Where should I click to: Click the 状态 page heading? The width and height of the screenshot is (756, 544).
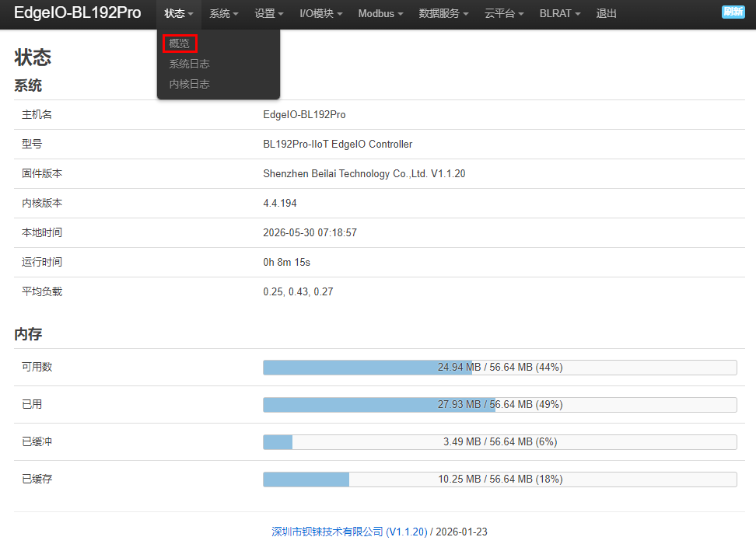pyautogui.click(x=33, y=58)
